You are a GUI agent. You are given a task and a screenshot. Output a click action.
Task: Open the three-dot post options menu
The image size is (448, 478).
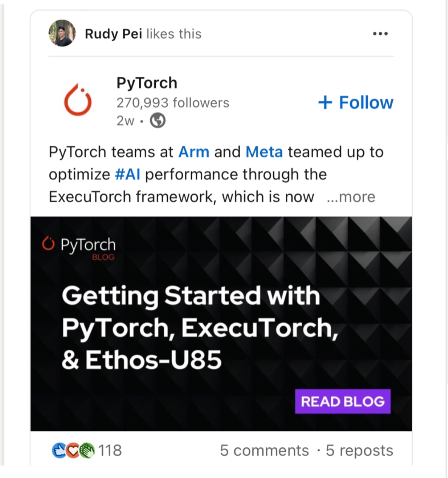[380, 34]
